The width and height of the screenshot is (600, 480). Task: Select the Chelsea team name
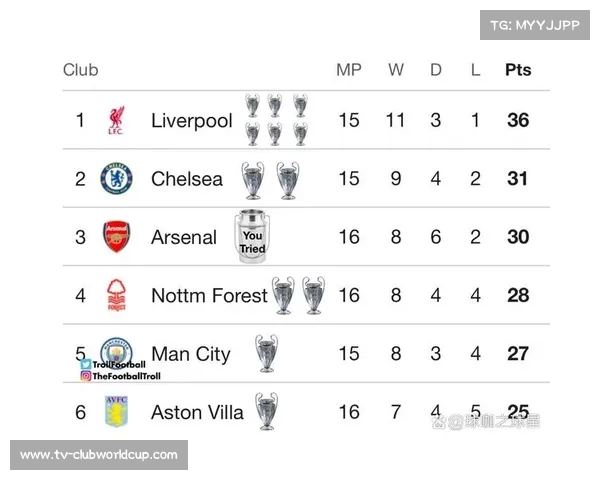187,179
